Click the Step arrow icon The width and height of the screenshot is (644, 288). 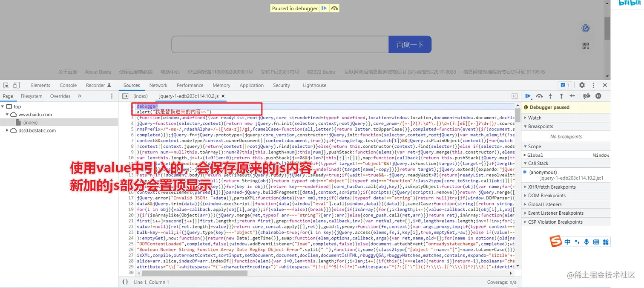pos(572,96)
